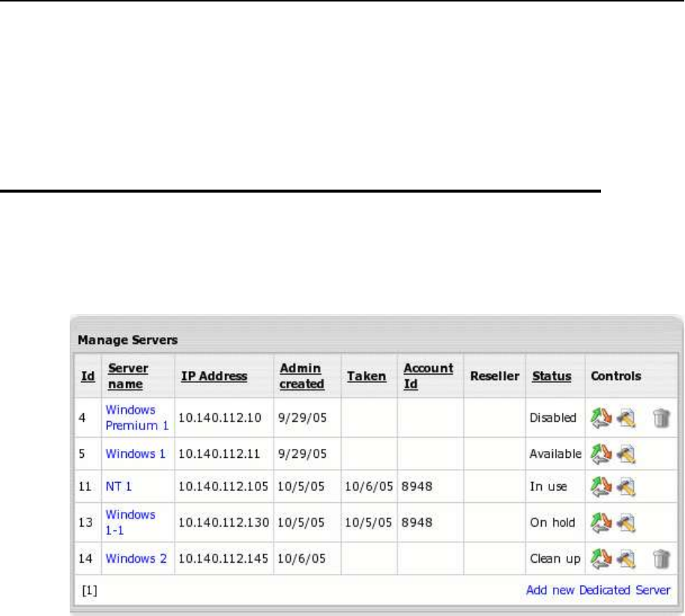Click the change-status arrows icon for Windows 2
685x616 pixels.
pyautogui.click(x=600, y=558)
